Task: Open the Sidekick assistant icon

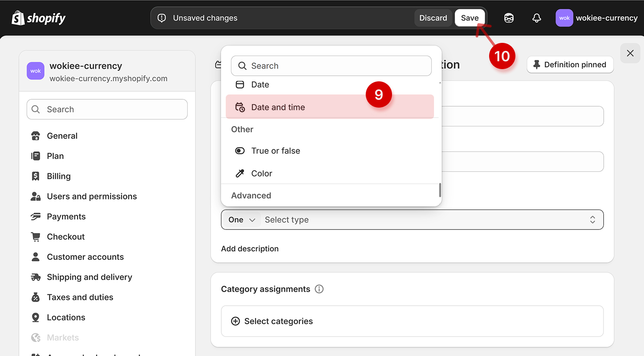Action: coord(509,18)
